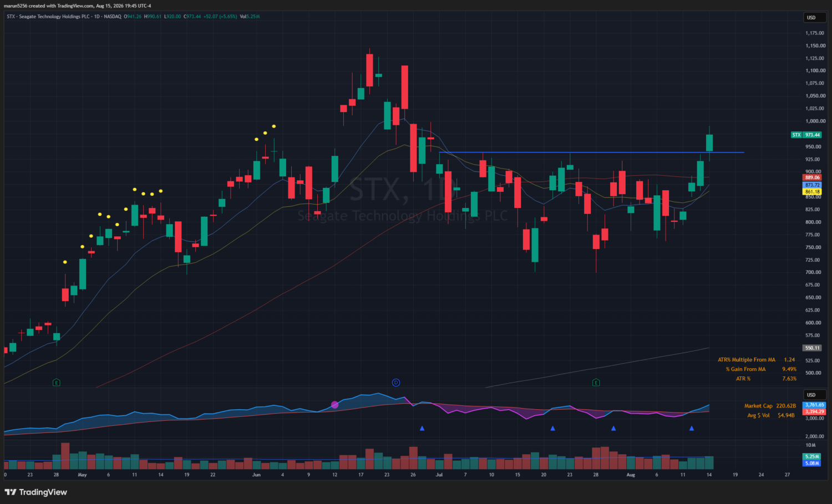Click the TradingView logo in the footer
The height and width of the screenshot is (504, 832).
(35, 492)
